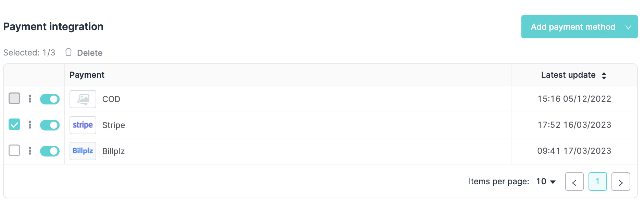644x200 pixels.
Task: Go to the next page arrow
Action: coord(621,182)
